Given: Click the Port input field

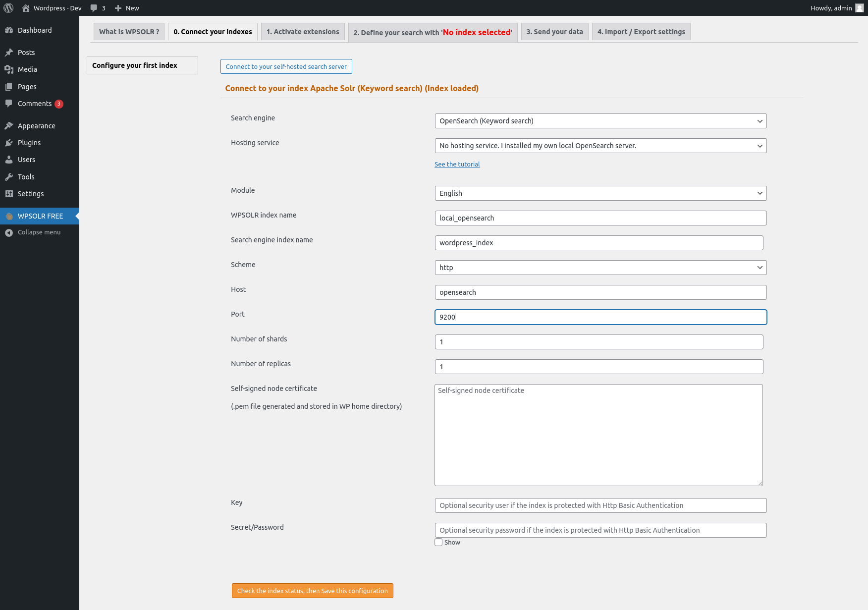Looking at the screenshot, I should tap(600, 317).
